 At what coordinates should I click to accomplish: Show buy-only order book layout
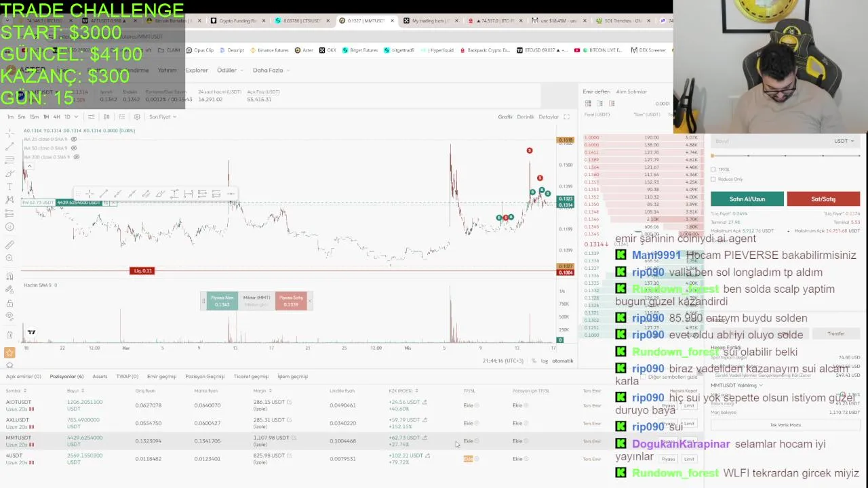click(599, 103)
